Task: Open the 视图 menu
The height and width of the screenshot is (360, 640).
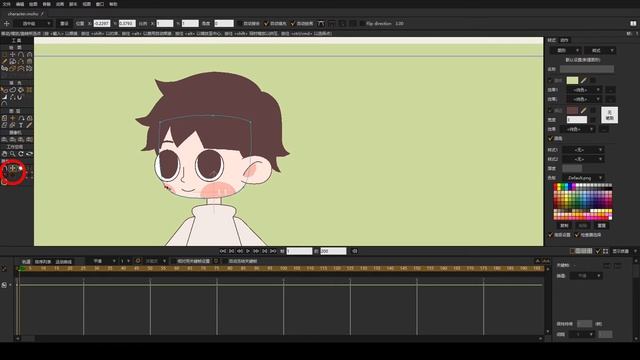Action: tap(87, 4)
